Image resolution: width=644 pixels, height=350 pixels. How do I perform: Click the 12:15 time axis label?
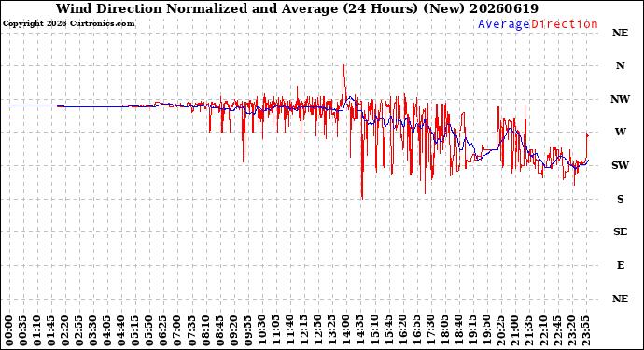(303, 331)
